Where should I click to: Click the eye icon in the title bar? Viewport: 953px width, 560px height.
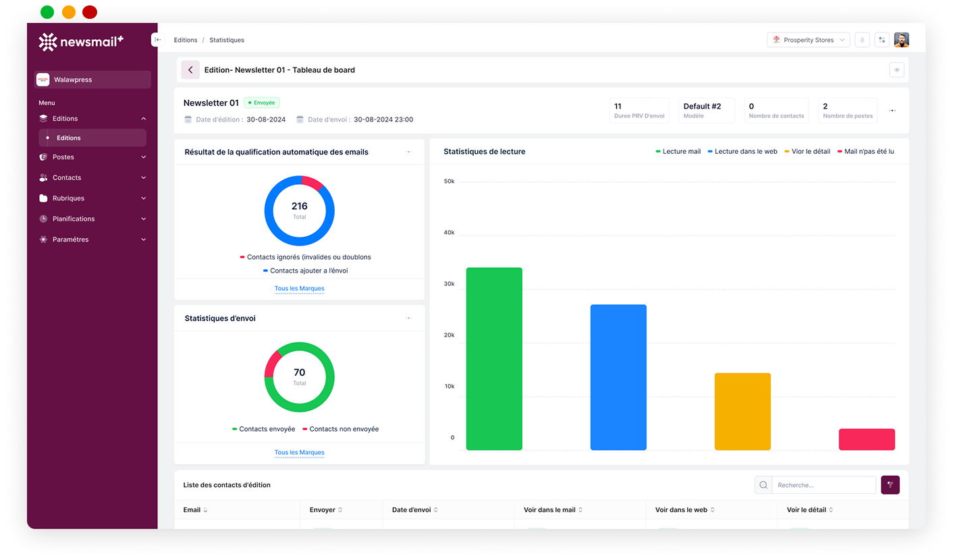[896, 70]
